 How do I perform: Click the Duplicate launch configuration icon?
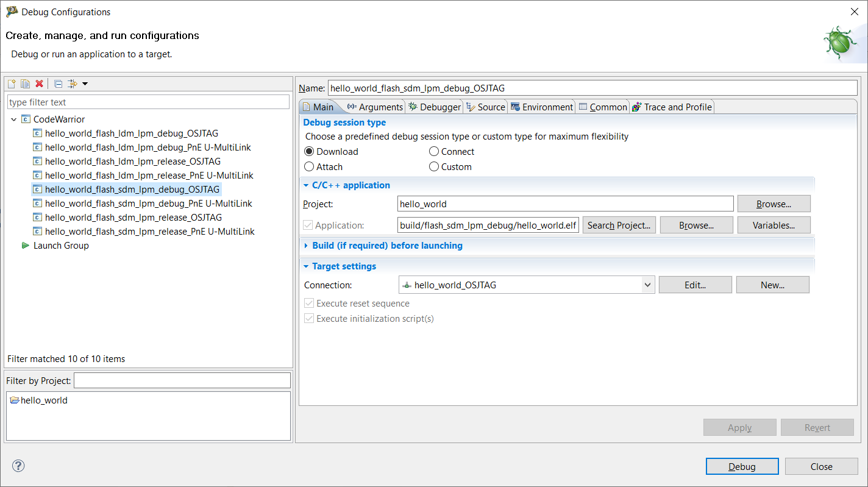[x=25, y=84]
